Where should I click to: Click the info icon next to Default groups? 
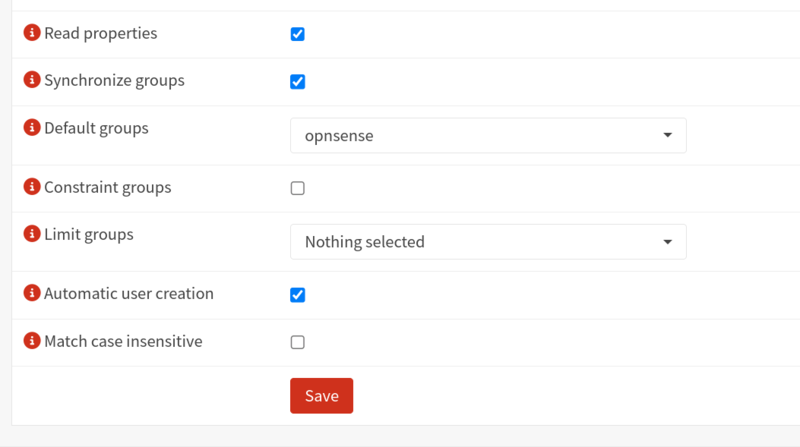click(32, 129)
